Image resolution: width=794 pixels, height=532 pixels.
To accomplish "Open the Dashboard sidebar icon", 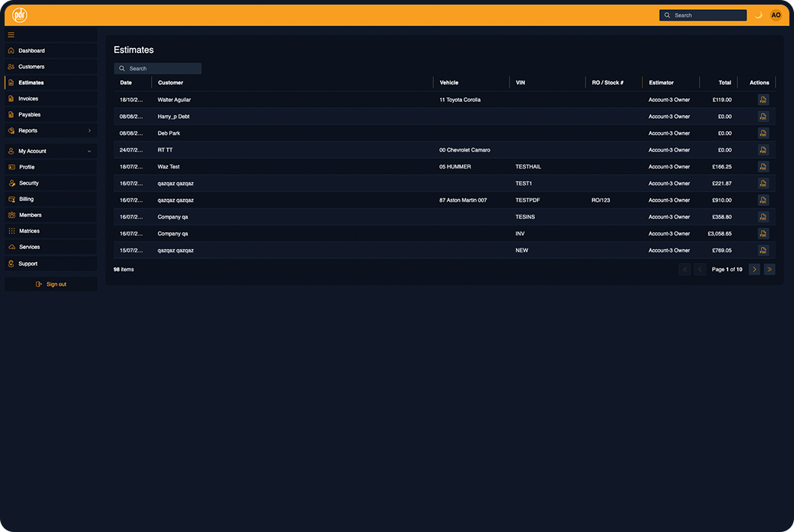I will tap(11, 51).
